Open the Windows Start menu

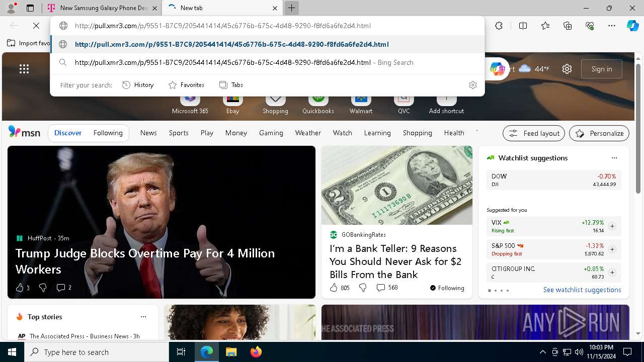[x=12, y=352]
